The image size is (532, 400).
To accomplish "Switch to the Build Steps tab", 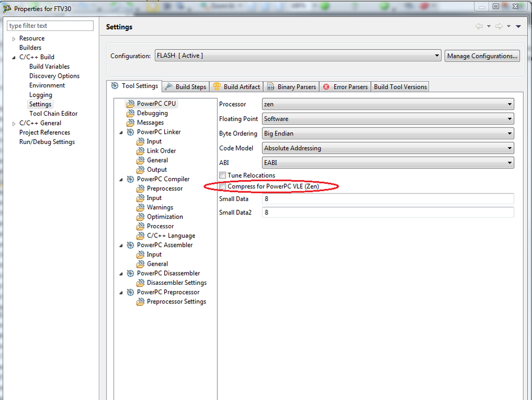I will point(186,87).
